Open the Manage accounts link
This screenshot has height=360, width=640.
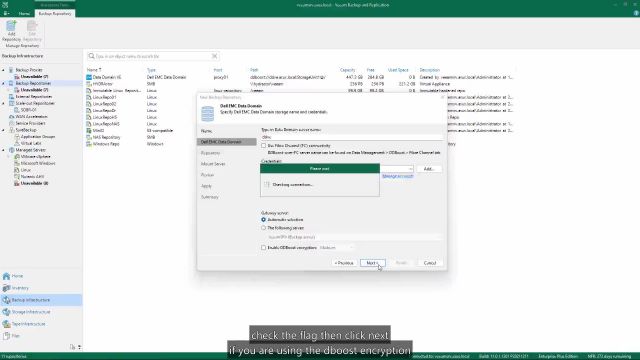(398, 176)
